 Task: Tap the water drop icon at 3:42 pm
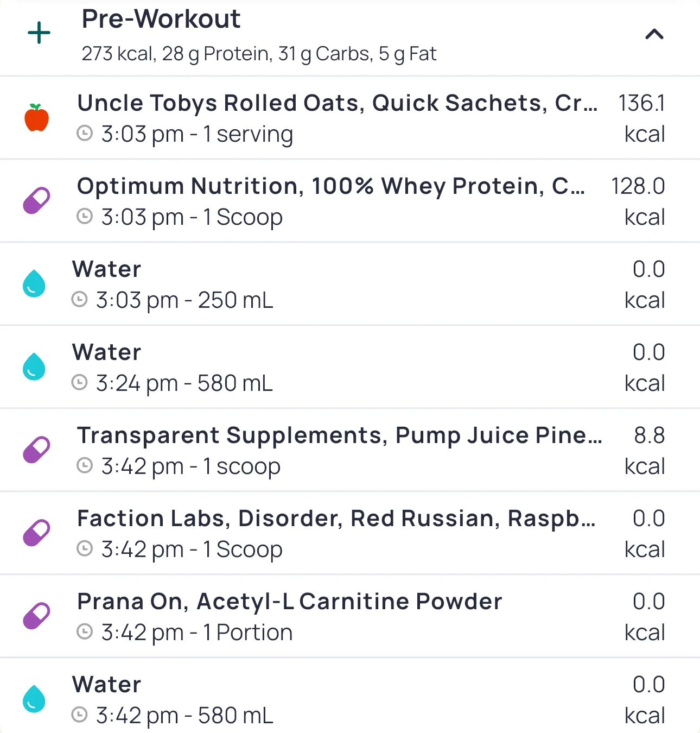(x=34, y=699)
